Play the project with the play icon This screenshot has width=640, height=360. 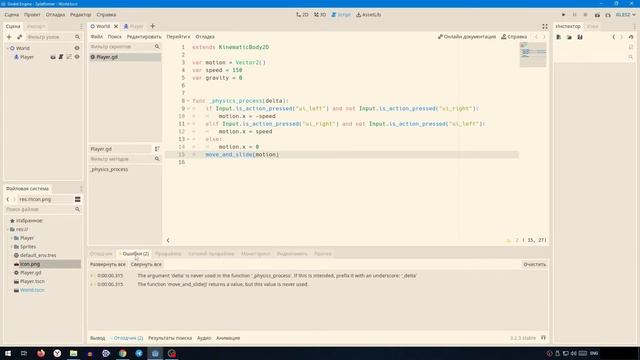coord(564,15)
